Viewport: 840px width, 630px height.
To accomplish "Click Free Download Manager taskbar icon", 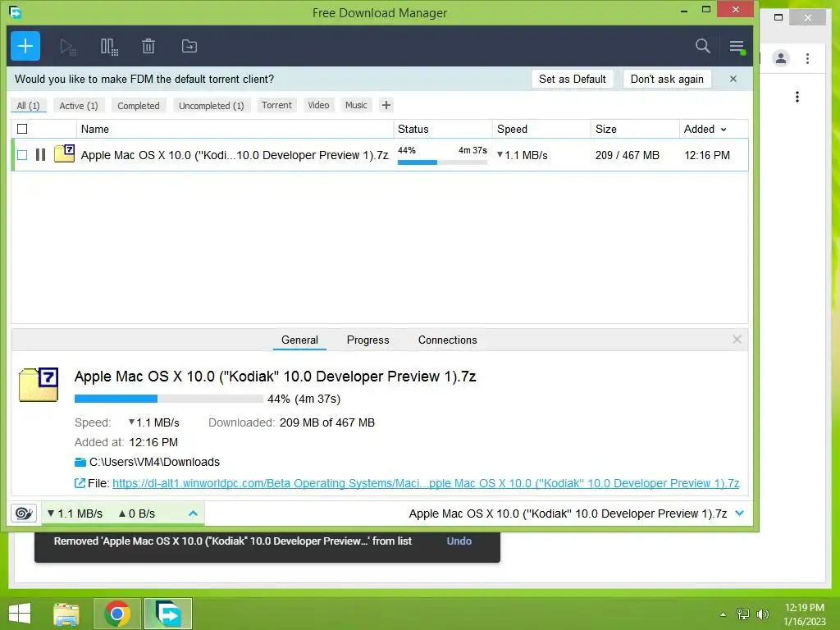I will (167, 614).
